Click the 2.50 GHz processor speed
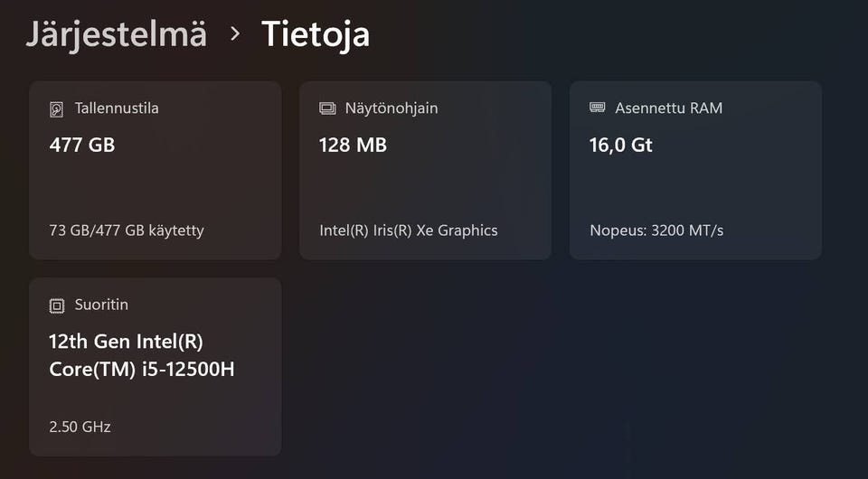The width and height of the screenshot is (868, 479). pos(80,427)
